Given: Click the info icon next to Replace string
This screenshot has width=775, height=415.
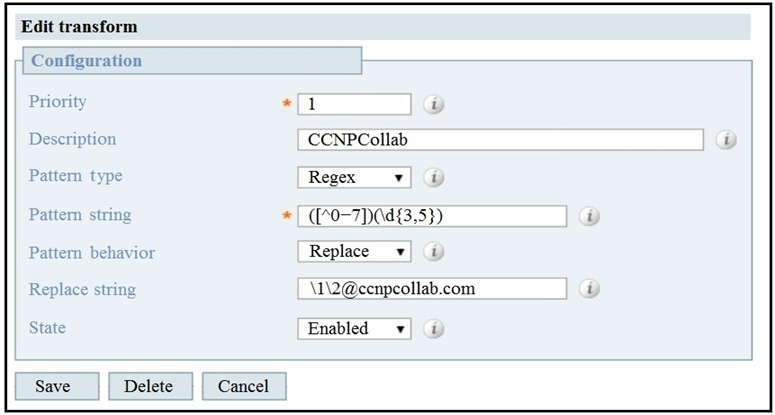Looking at the screenshot, I should coord(590,289).
